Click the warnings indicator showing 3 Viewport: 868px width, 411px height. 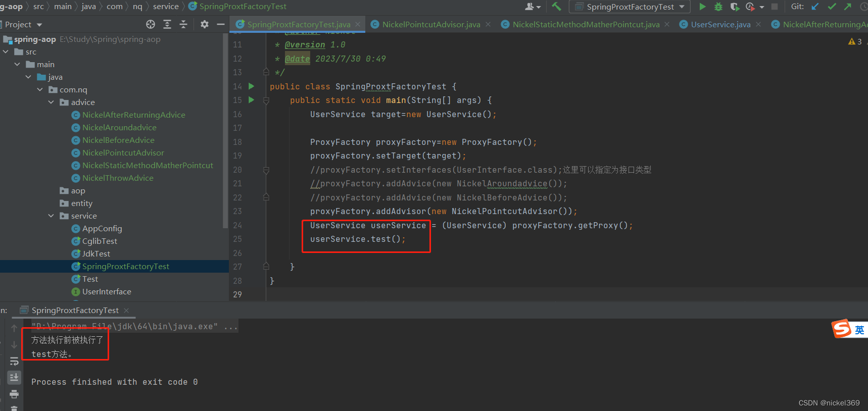pyautogui.click(x=855, y=41)
